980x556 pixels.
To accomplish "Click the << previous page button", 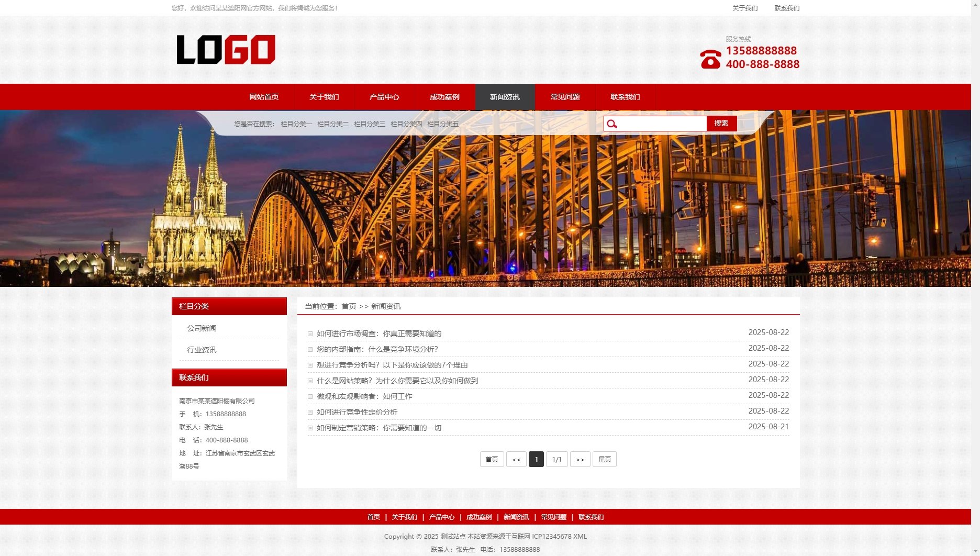I will pyautogui.click(x=516, y=459).
